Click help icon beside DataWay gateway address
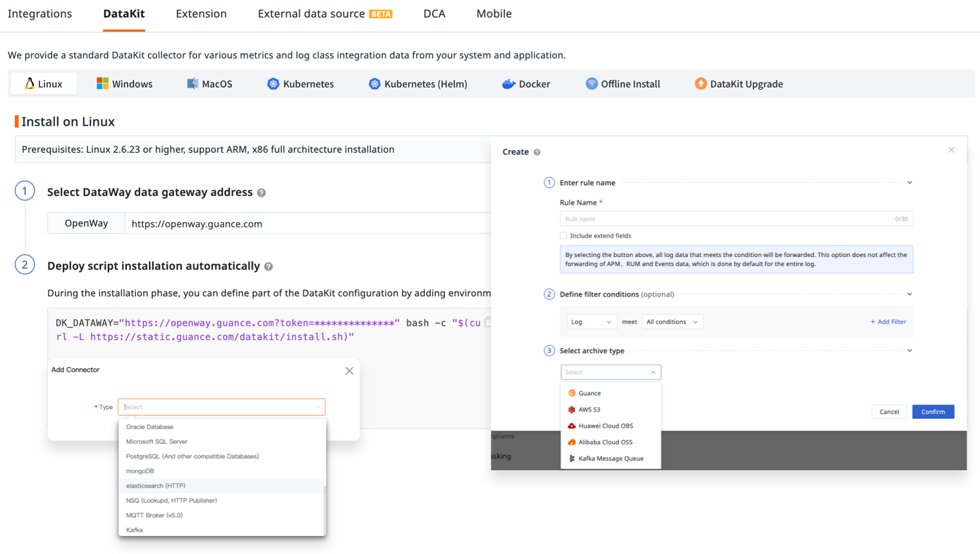 point(261,193)
